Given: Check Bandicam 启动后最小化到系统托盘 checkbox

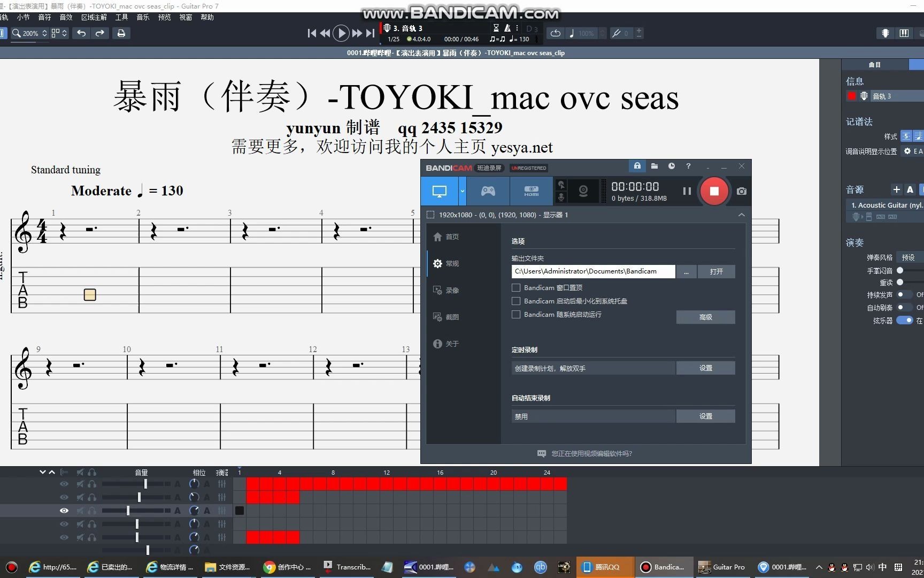Looking at the screenshot, I should (x=516, y=301).
